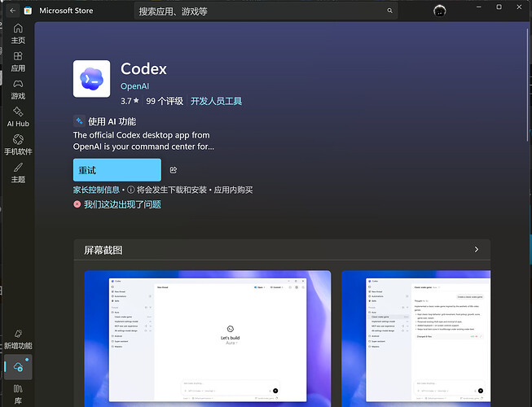Click the Codex app title

pos(143,69)
